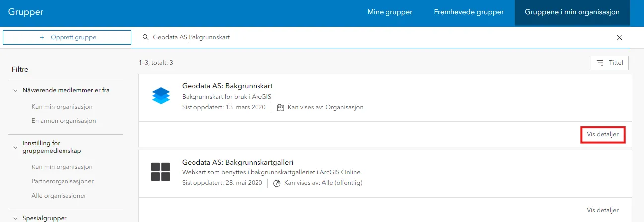Click 'Kan vises av: Organisasjon' text
Viewport: 644px width, 222px height.
(x=325, y=107)
